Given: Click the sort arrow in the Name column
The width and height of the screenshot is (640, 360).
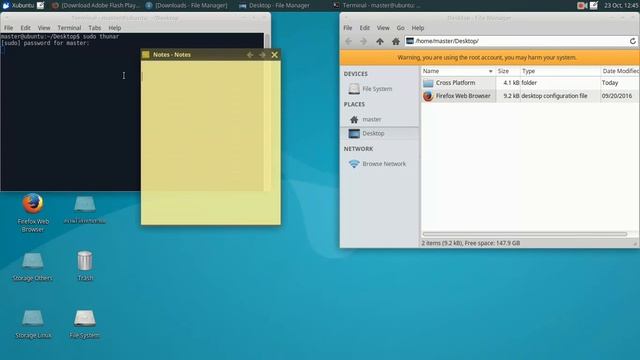Looking at the screenshot, I should pos(490,71).
